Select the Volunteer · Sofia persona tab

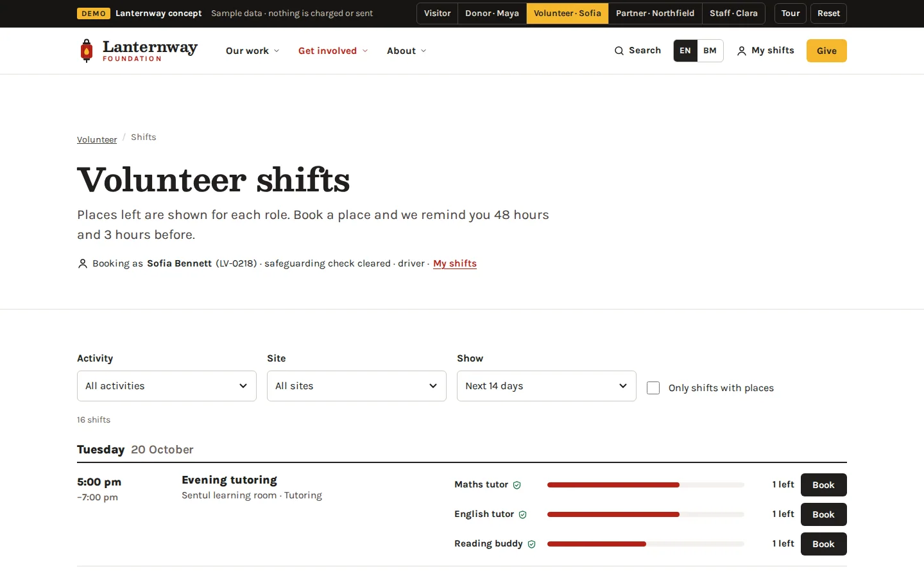[x=568, y=13]
